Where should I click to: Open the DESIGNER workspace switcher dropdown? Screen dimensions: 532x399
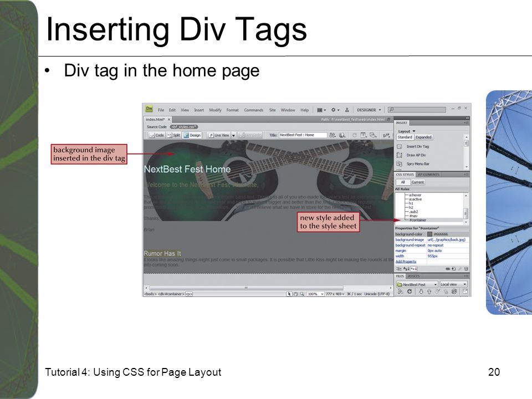click(x=369, y=110)
